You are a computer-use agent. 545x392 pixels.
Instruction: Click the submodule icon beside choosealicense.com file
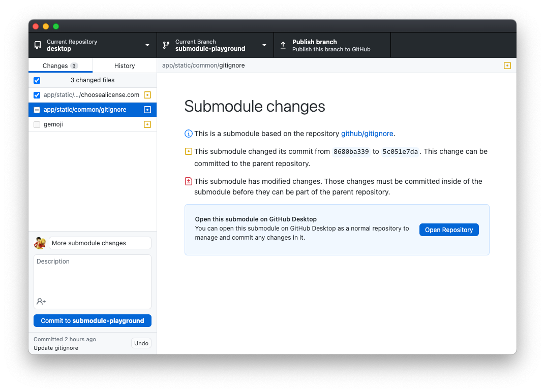(147, 94)
